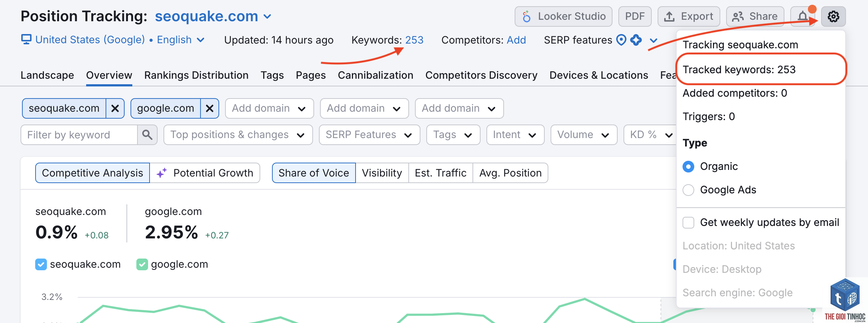
Task: Open third Add domain dropdown
Action: (x=459, y=108)
